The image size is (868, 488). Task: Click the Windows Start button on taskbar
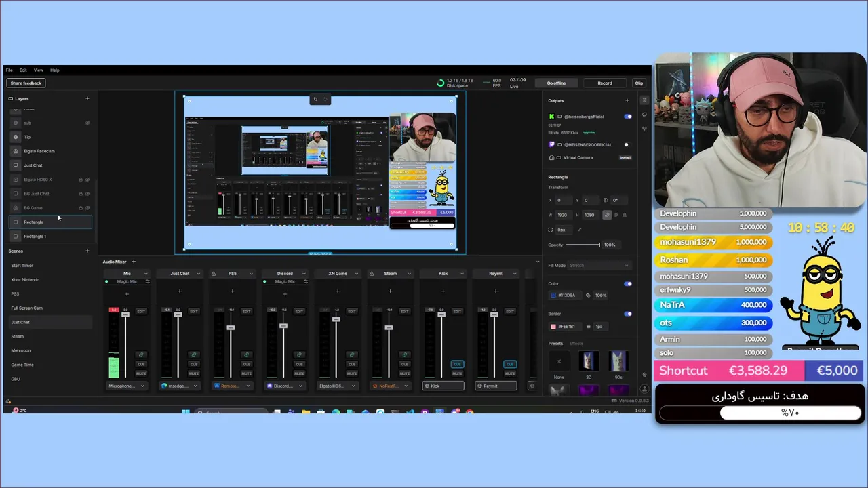point(185,412)
